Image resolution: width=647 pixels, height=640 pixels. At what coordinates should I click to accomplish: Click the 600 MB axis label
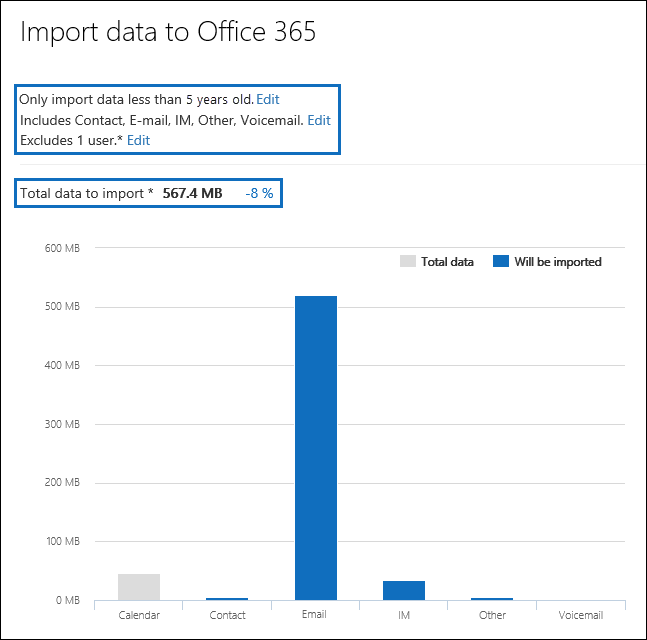(62, 248)
